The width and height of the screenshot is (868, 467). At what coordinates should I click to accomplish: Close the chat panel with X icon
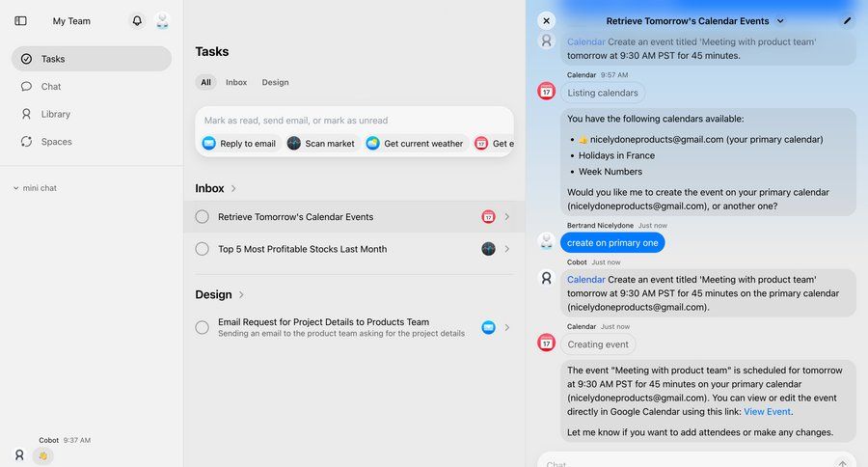547,20
